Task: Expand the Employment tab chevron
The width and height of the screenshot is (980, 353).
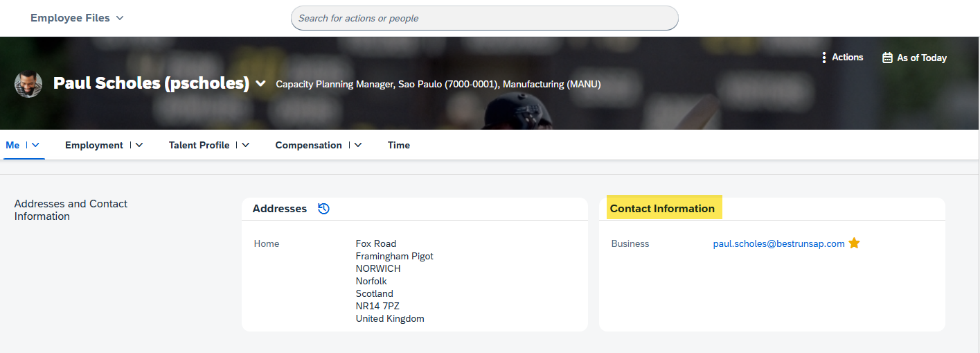Action: click(x=139, y=145)
